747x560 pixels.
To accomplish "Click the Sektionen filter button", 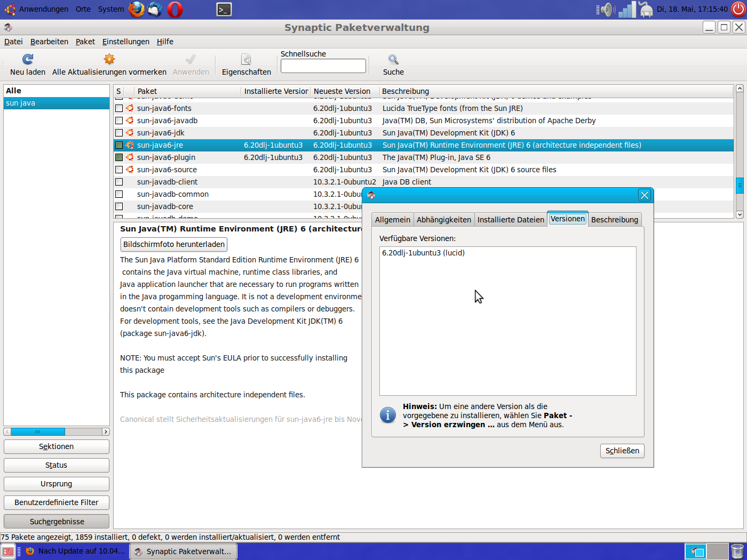I will [x=57, y=446].
